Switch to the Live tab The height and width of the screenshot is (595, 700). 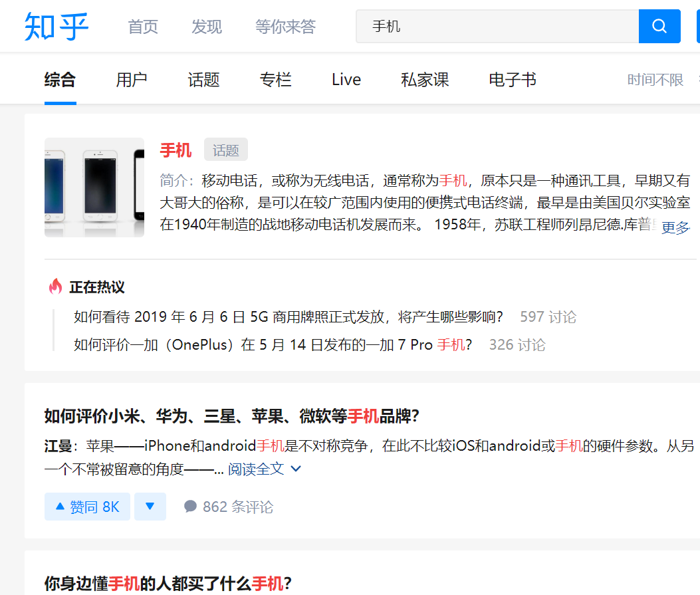[x=346, y=80]
